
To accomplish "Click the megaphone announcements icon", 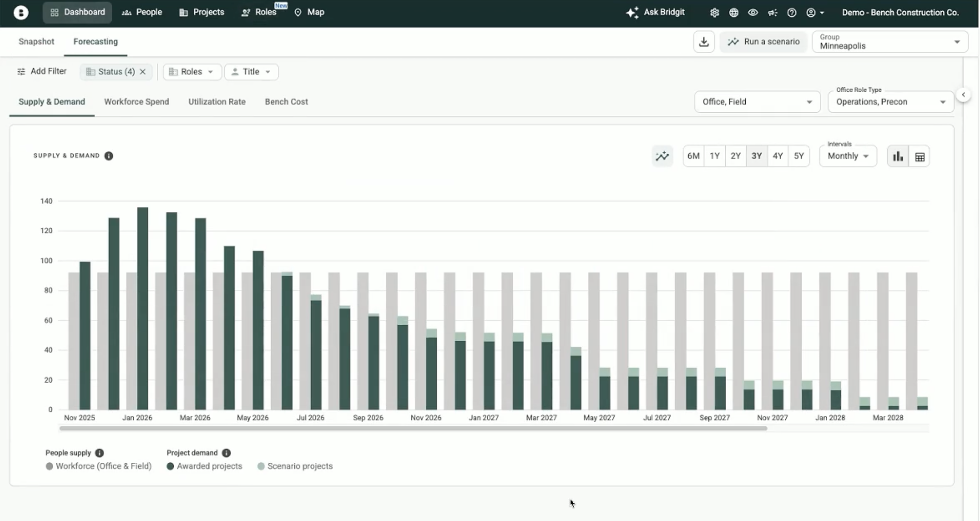I will 772,13.
